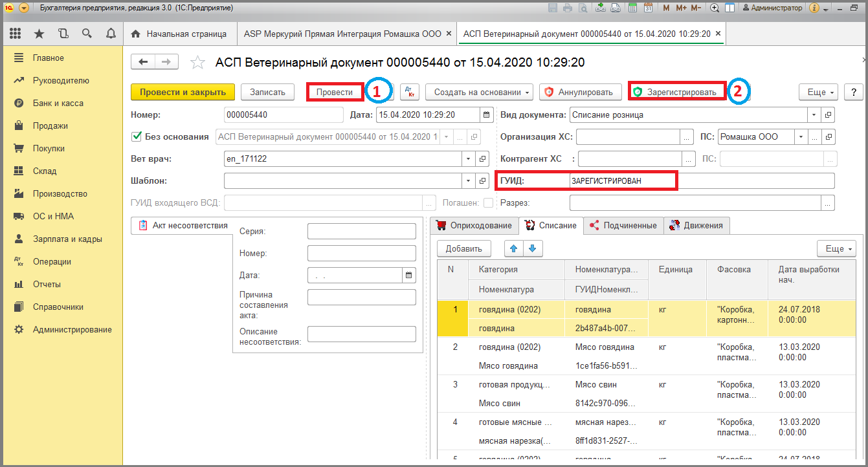Open the Движения tab
Image resolution: width=868 pixels, height=467 pixels.
point(697,226)
